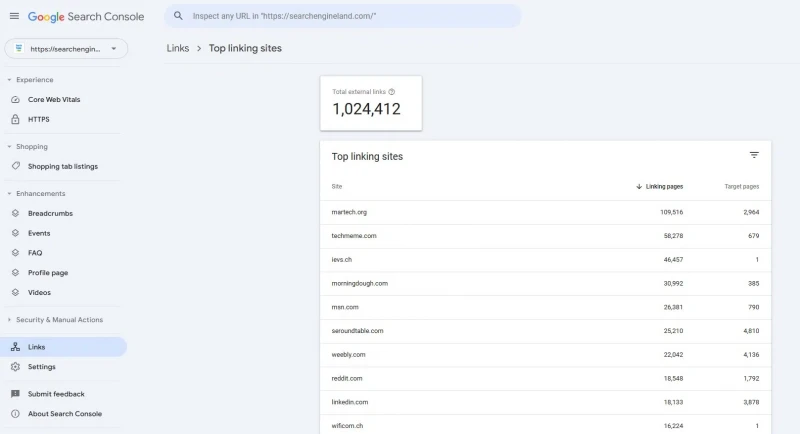Click the Videos layers icon
Screen dimensions: 800x434
click(15, 293)
